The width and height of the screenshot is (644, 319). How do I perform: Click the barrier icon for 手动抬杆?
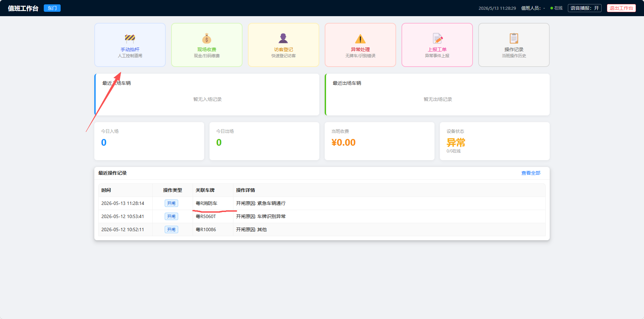click(130, 38)
